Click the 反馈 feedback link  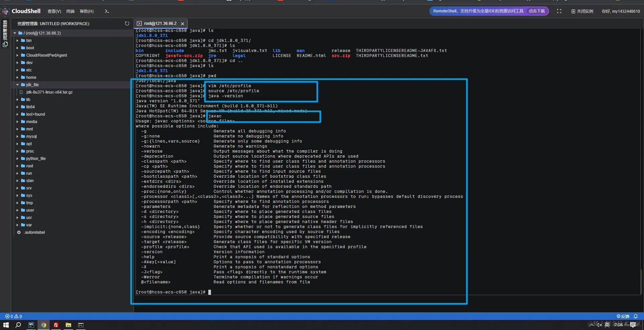(x=625, y=316)
